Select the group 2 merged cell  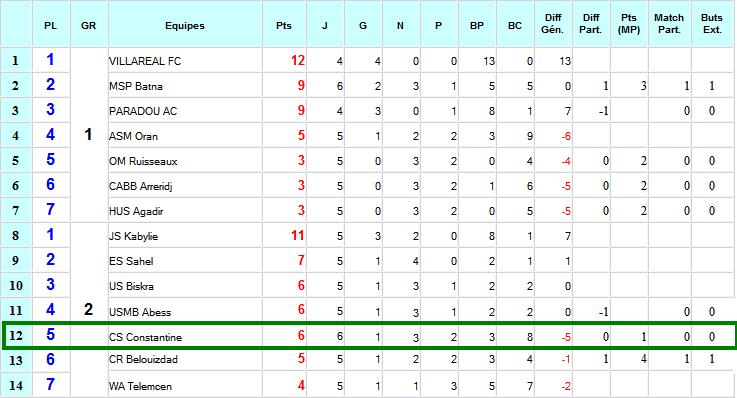(88, 310)
